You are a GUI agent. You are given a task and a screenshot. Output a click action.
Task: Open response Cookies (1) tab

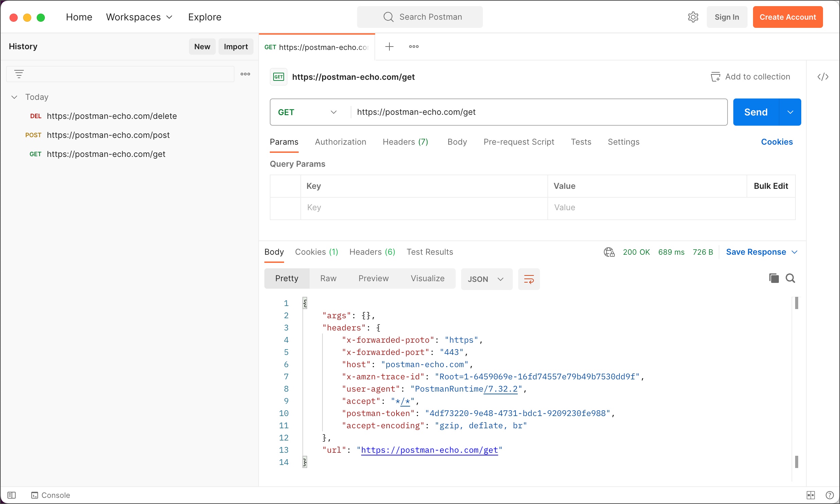coord(316,252)
